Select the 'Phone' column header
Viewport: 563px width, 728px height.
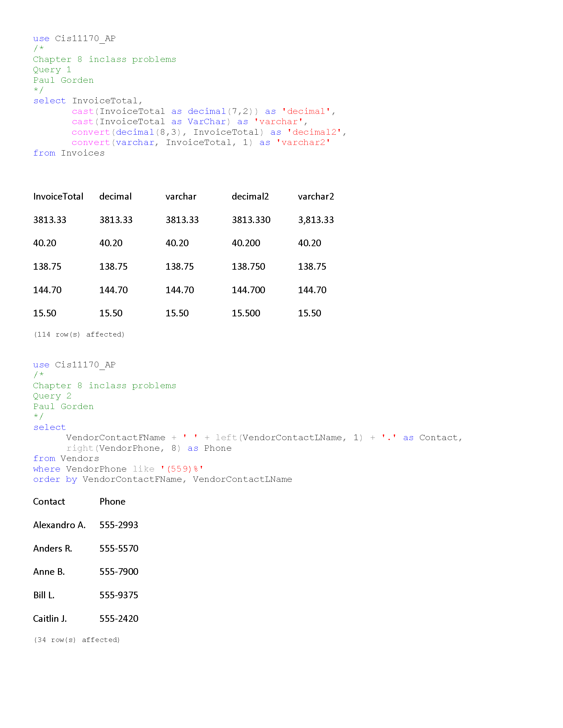(112, 502)
